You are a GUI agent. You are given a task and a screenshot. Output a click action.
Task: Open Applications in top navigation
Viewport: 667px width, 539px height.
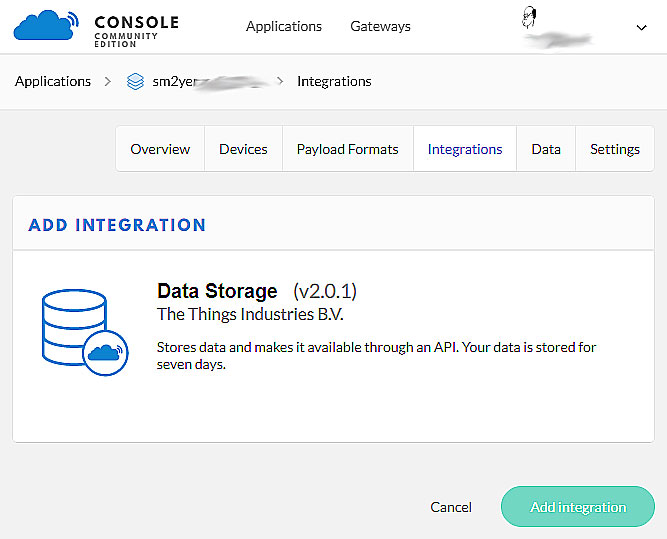(x=284, y=26)
